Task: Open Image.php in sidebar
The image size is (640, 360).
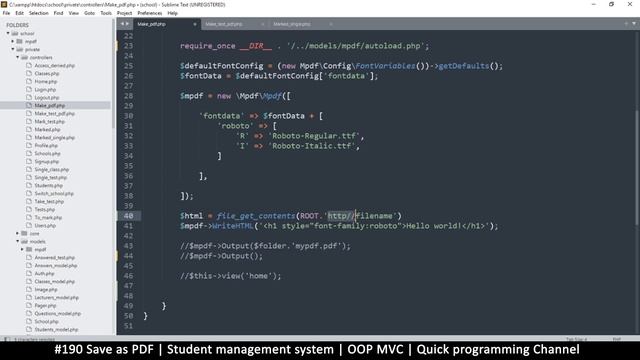Action: 46,289
